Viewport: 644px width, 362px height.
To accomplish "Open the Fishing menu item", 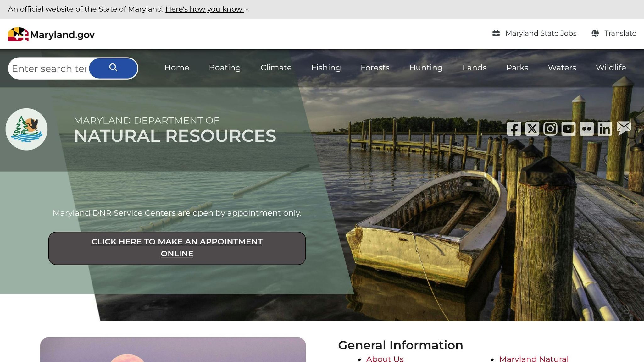I will (x=326, y=68).
